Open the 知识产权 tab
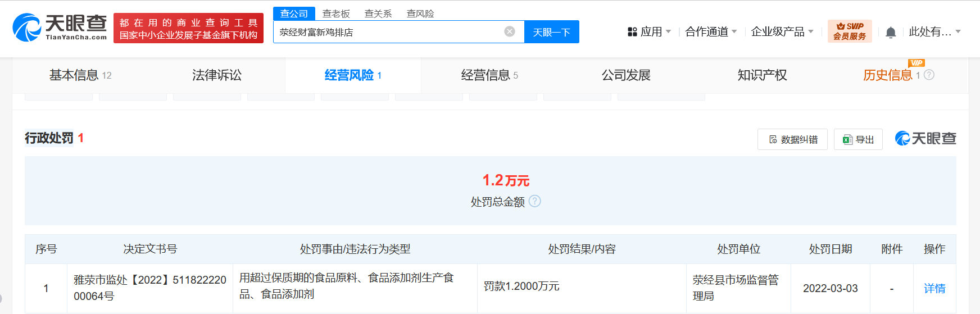Image resolution: width=980 pixels, height=314 pixels. pyautogui.click(x=762, y=75)
